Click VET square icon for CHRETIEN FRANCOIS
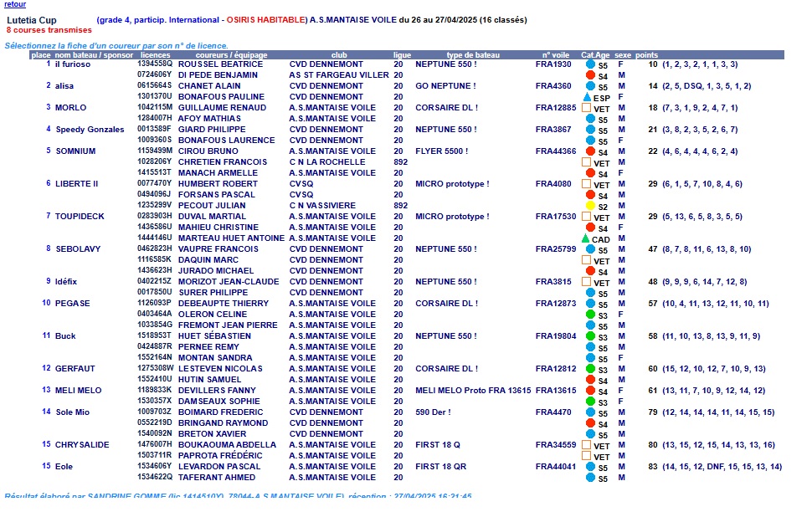The width and height of the screenshot is (812, 517). click(586, 162)
